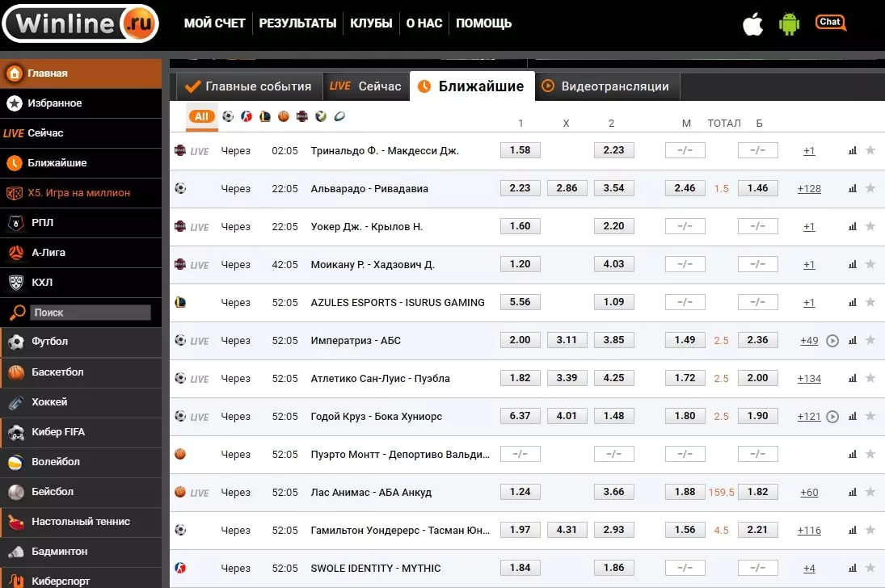Viewport: 885px width, 588px height.
Task: Open the Видеотрансляции tab
Action: (607, 86)
